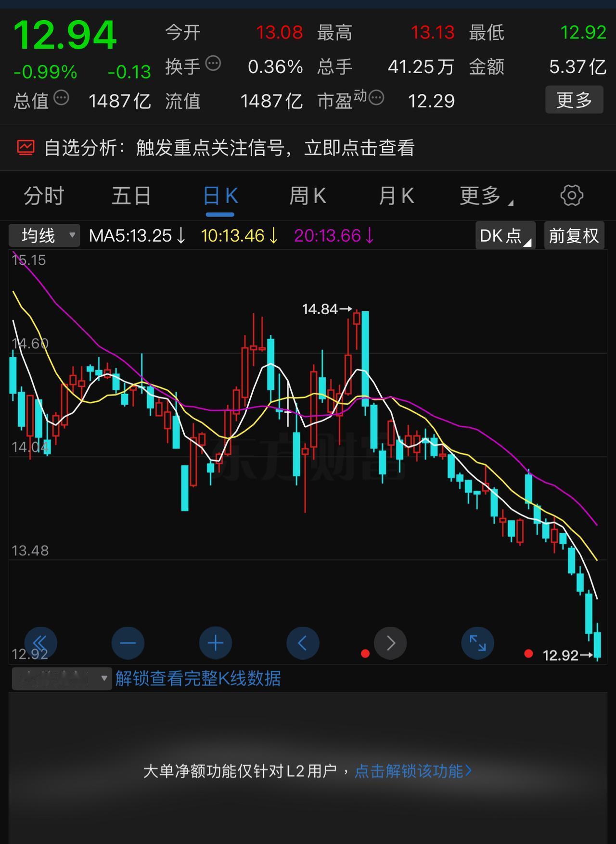Tap the info icon next to 换手

(x=213, y=64)
